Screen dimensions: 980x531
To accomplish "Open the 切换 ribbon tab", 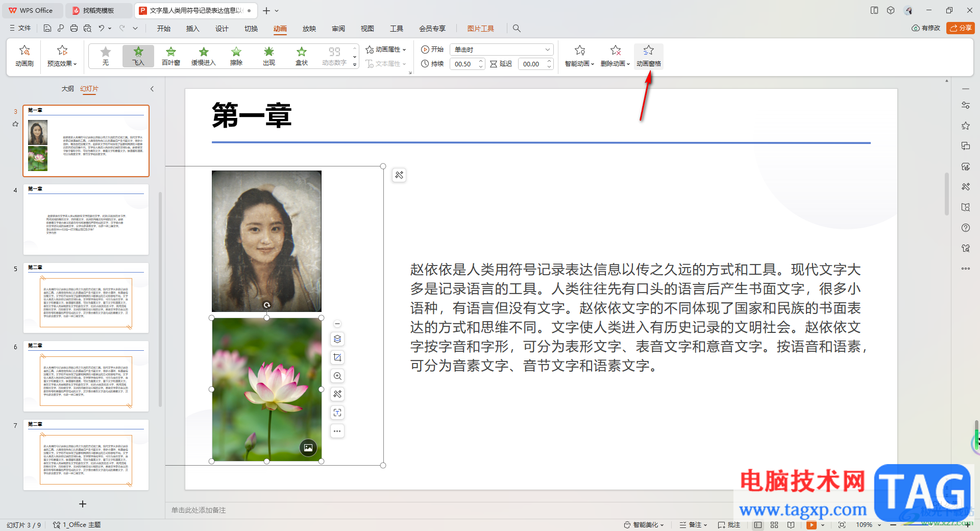I will (251, 29).
